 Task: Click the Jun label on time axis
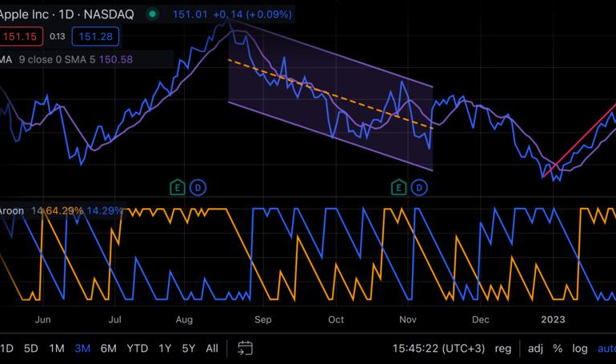43,320
